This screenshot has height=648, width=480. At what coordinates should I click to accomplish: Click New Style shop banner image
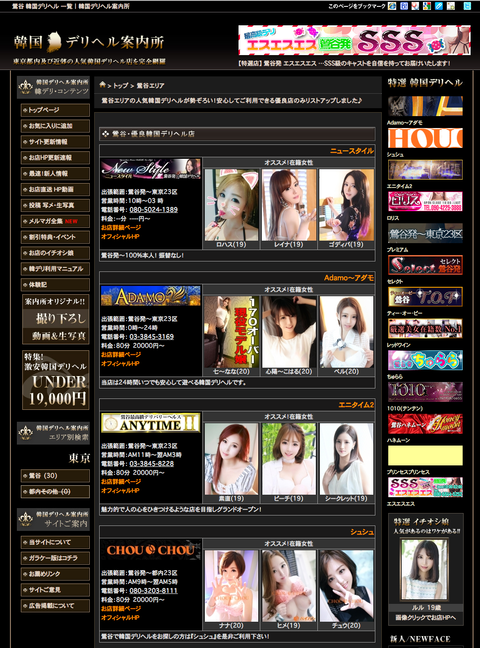[x=150, y=169]
